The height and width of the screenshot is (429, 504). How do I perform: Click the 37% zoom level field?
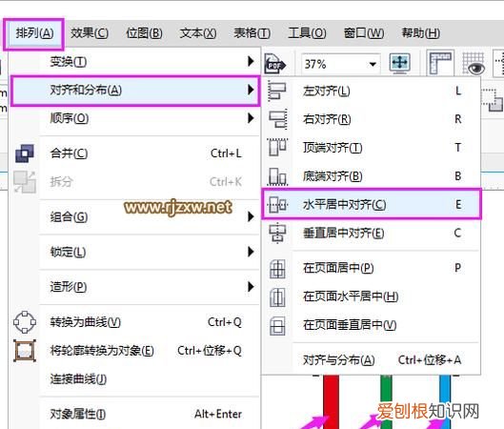tap(341, 64)
